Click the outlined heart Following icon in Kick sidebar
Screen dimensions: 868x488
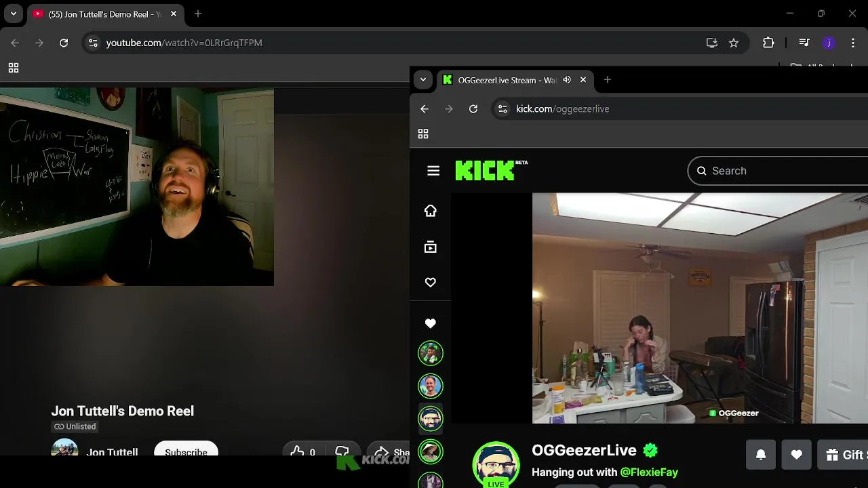coord(431,283)
